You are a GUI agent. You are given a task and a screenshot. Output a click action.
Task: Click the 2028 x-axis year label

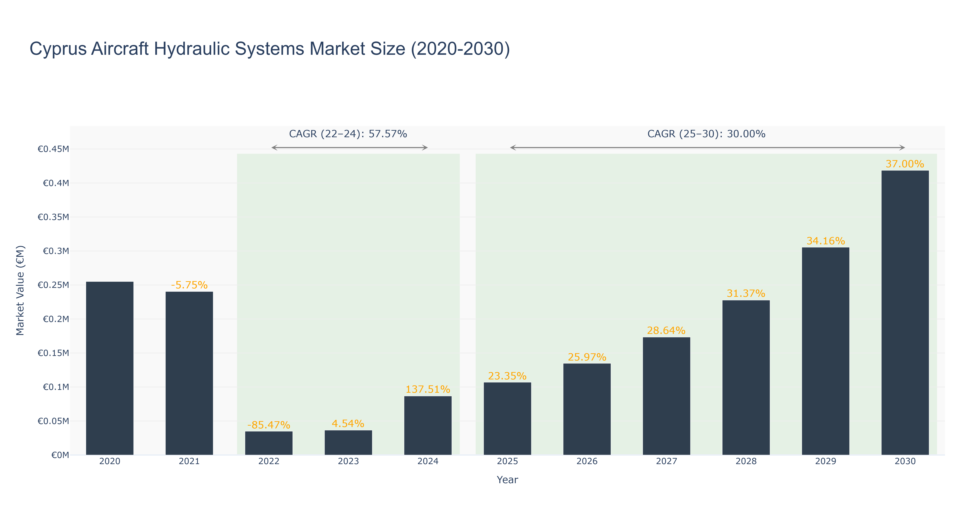pos(746,461)
